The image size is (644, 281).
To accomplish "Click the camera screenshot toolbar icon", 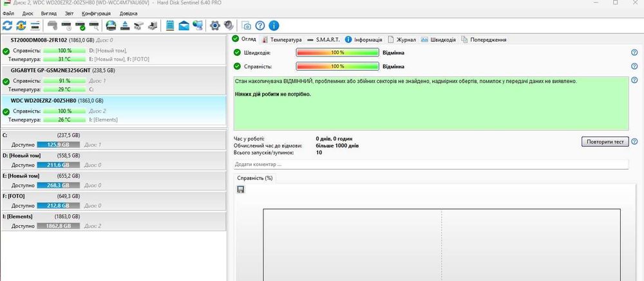I will (x=246, y=26).
